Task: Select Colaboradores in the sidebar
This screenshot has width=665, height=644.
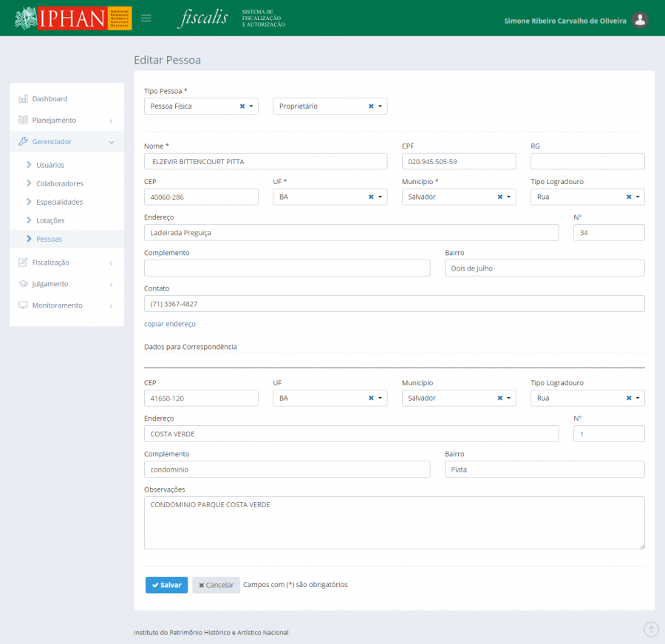Action: click(x=59, y=183)
